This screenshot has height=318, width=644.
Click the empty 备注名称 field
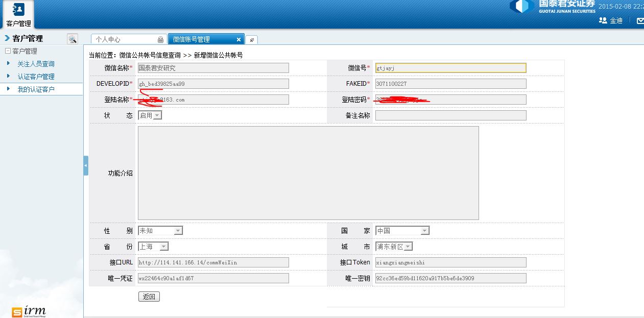(x=450, y=115)
